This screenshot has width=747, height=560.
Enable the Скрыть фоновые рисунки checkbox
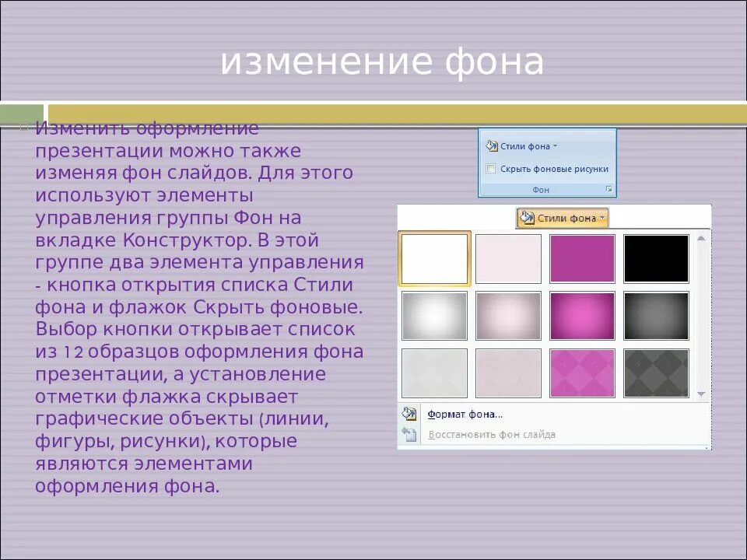491,168
